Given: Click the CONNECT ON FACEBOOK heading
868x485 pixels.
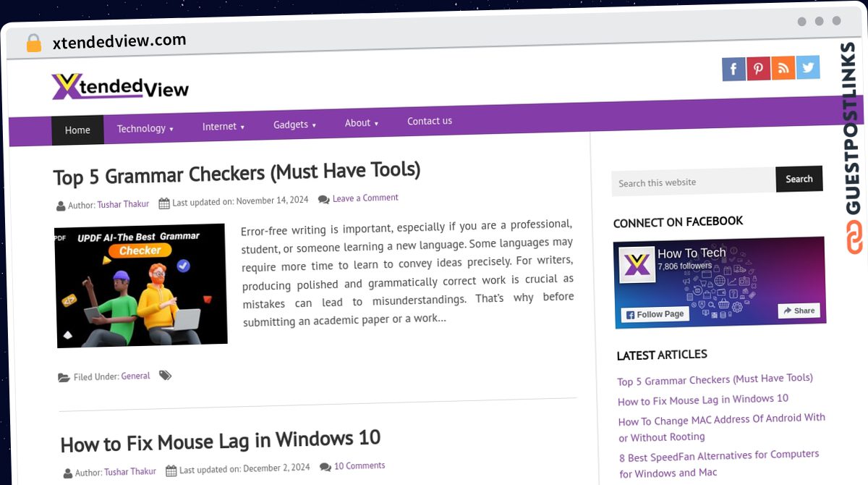Looking at the screenshot, I should click(x=678, y=222).
